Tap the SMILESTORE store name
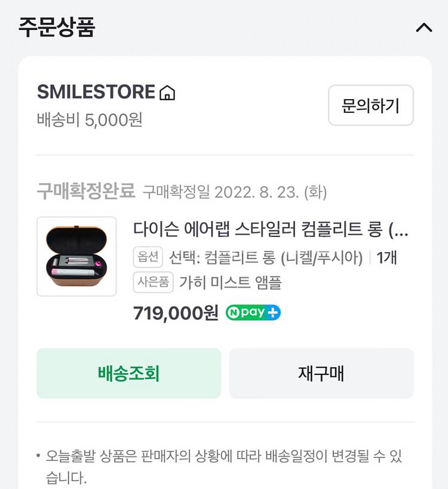This screenshot has width=448, height=489. 96,92
